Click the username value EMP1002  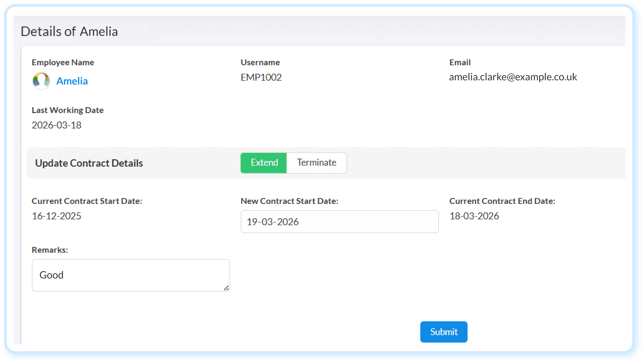point(261,77)
